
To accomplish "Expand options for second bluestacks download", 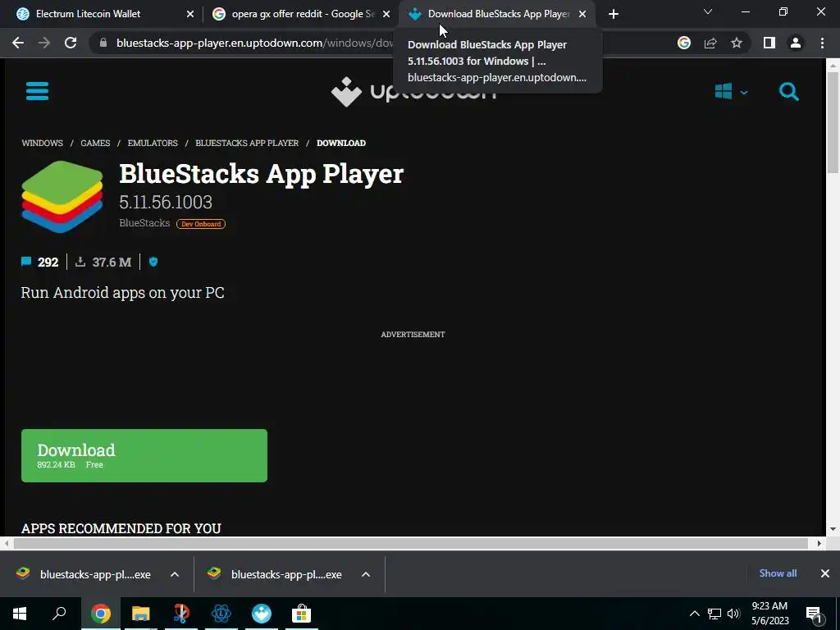I will click(x=366, y=574).
